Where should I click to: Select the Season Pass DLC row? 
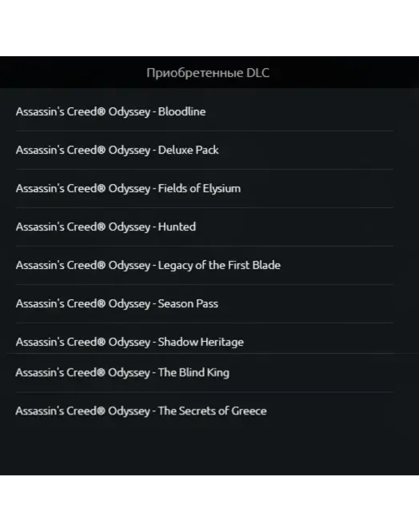point(116,304)
